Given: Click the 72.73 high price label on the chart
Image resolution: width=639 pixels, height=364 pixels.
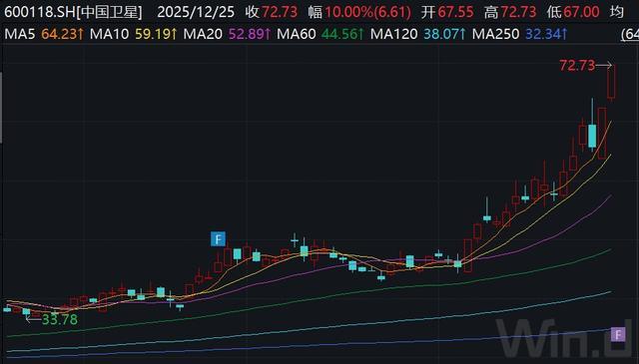Looking at the screenshot, I should (x=577, y=65).
